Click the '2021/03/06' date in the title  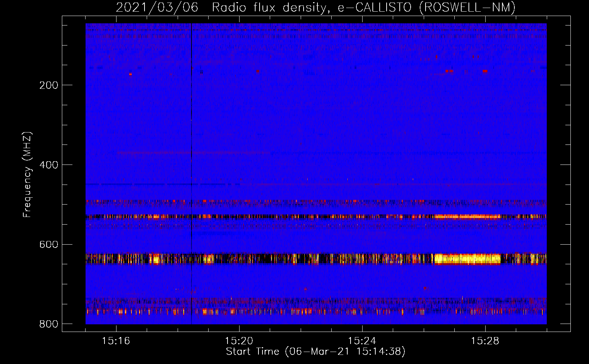pyautogui.click(x=157, y=7)
